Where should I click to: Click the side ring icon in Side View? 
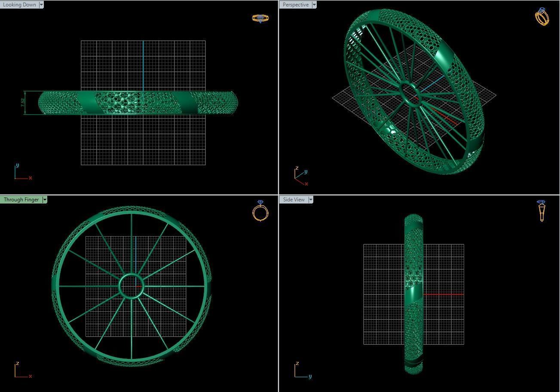click(542, 210)
